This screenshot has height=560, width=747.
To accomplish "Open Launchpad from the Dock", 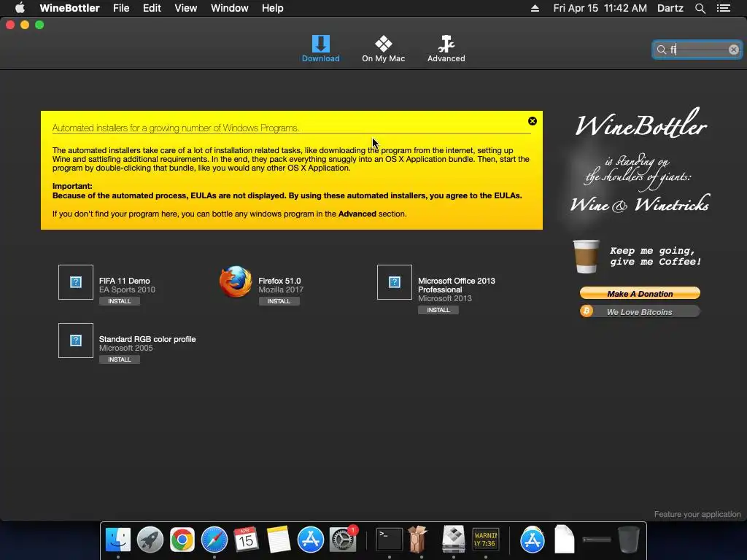I will tap(150, 540).
